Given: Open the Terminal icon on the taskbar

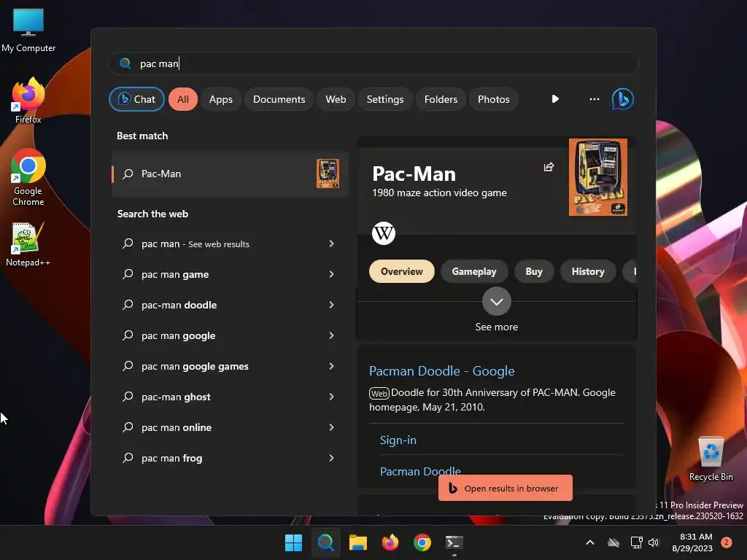Looking at the screenshot, I should (454, 542).
